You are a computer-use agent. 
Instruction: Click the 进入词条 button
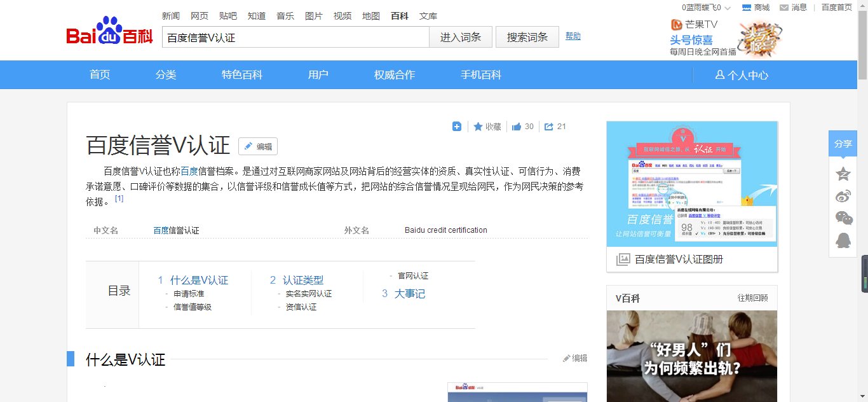point(460,36)
